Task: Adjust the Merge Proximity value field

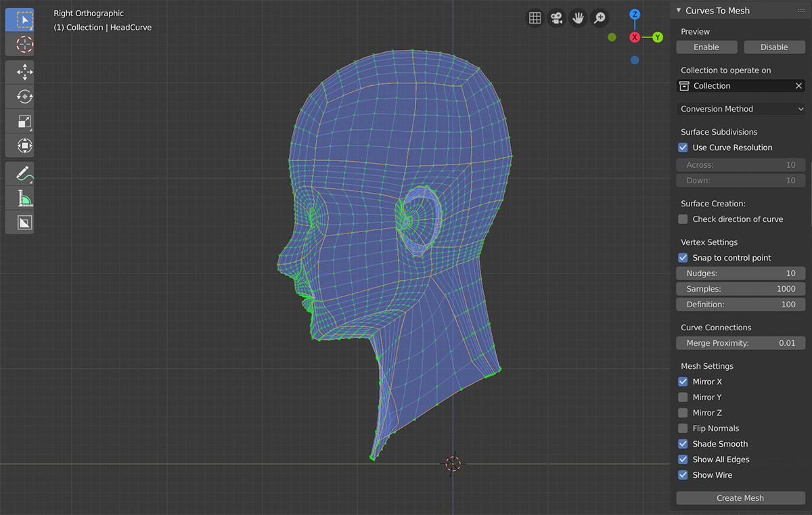Action: click(x=740, y=343)
